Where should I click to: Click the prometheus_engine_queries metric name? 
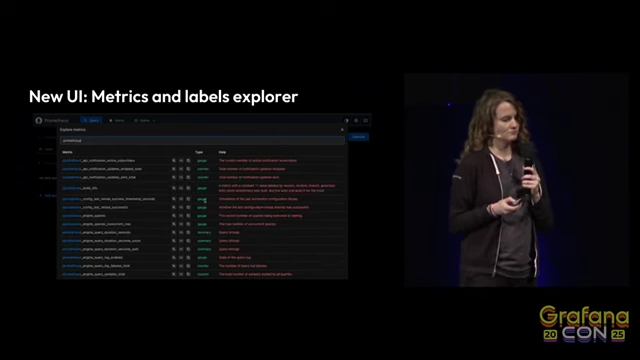pyautogui.click(x=84, y=216)
